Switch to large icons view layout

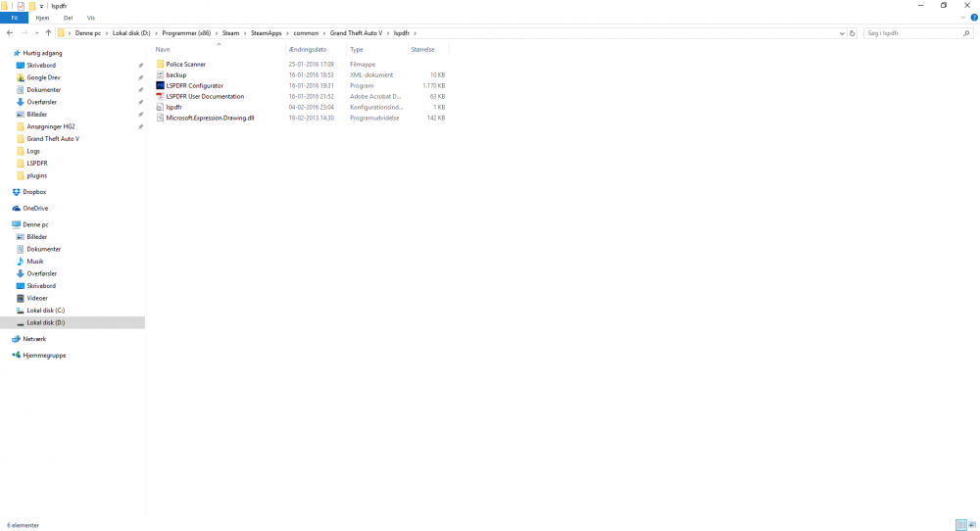[x=972, y=525]
